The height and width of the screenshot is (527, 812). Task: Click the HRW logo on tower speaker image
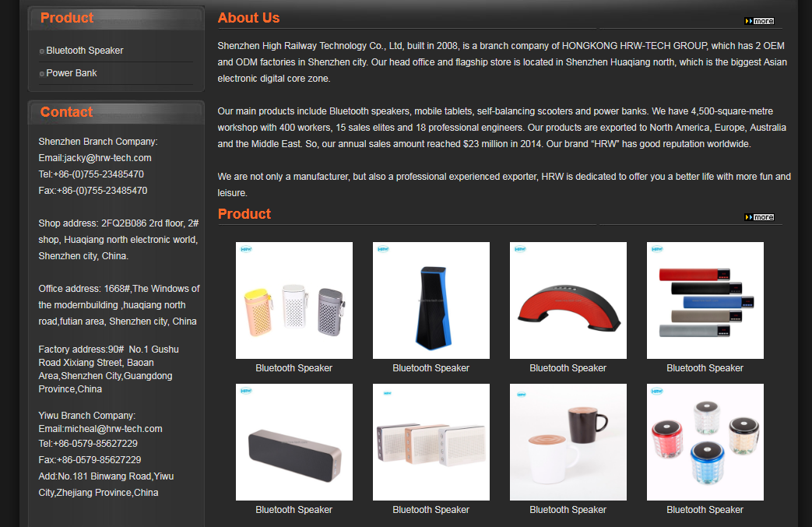coord(383,249)
